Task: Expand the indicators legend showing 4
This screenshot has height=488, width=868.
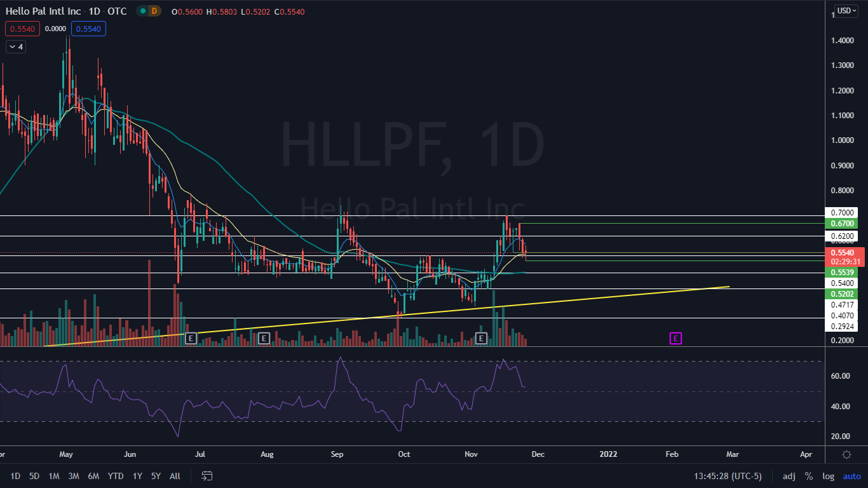Action: coord(15,46)
